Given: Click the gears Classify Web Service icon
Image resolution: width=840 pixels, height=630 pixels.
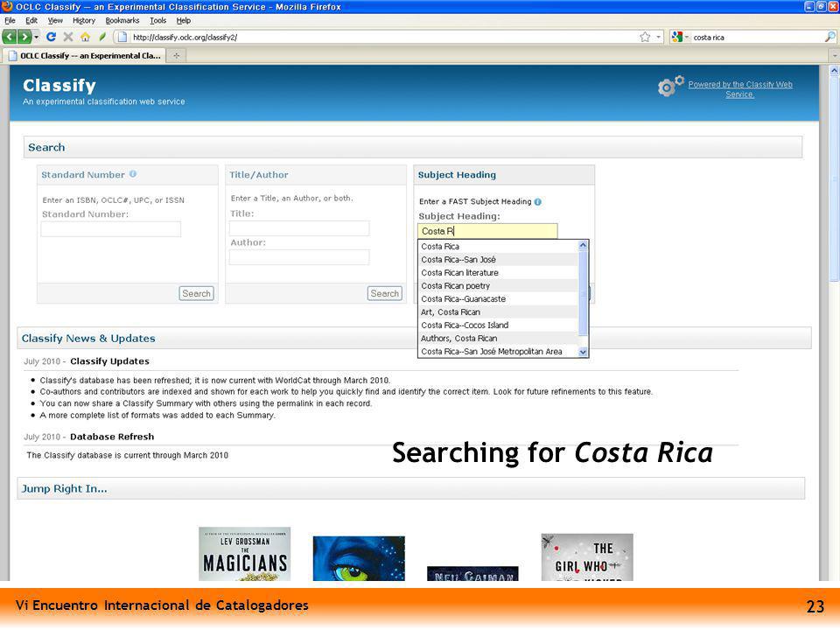Looking at the screenshot, I should (671, 85).
